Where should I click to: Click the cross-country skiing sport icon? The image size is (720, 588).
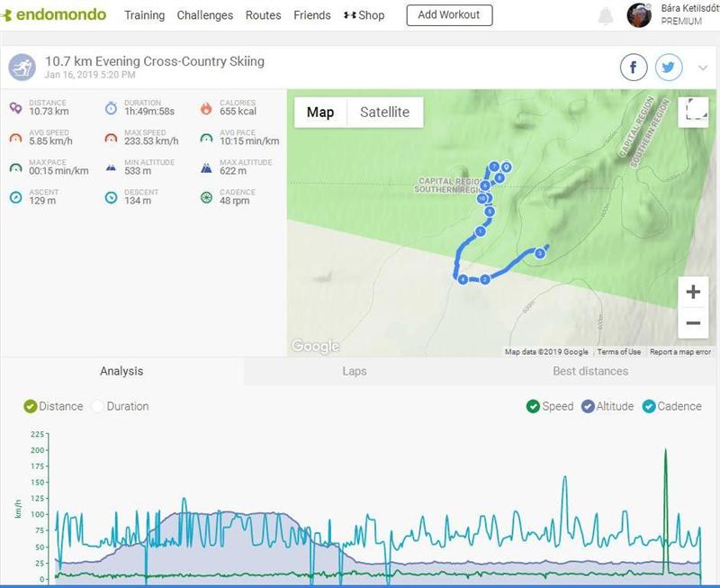(x=22, y=68)
